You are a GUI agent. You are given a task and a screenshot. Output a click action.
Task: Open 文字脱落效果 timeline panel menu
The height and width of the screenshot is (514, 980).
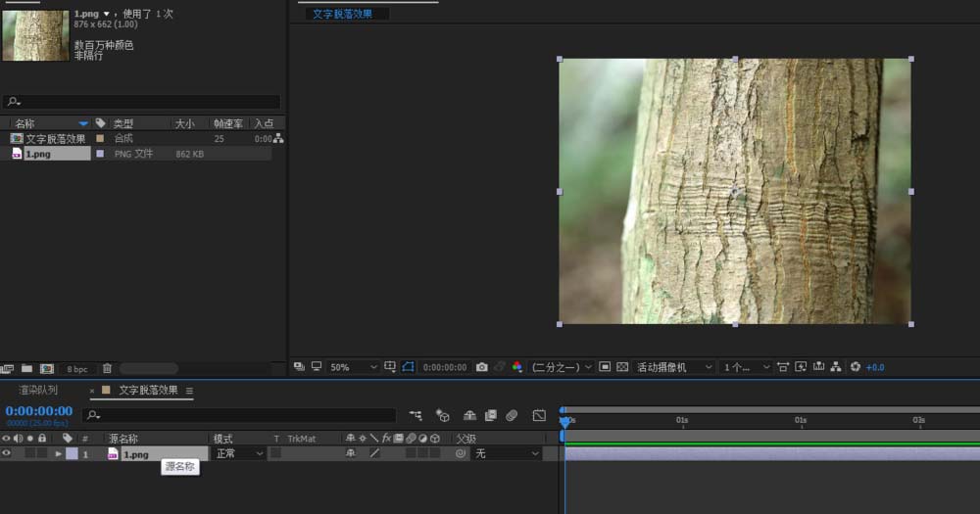coord(189,391)
